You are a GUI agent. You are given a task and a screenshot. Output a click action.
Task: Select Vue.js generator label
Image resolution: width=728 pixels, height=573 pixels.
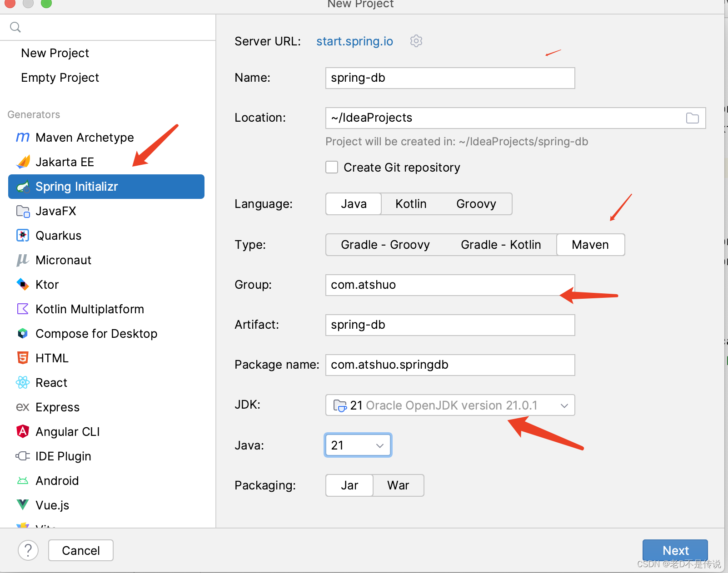[x=52, y=505]
